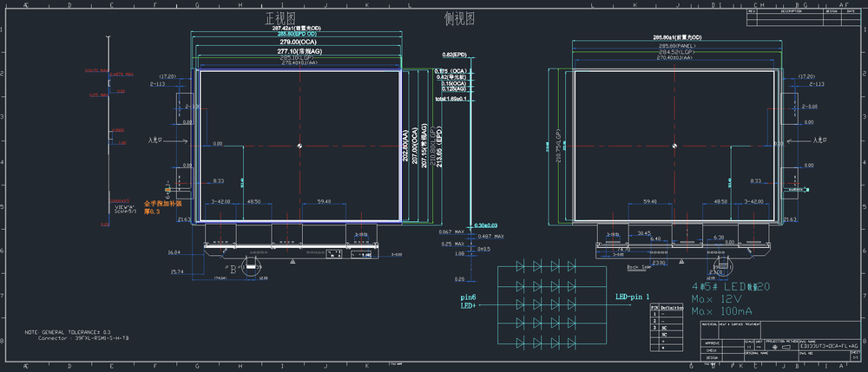Select the "pin6 LED+" label
This screenshot has width=868, height=372.
(x=468, y=301)
